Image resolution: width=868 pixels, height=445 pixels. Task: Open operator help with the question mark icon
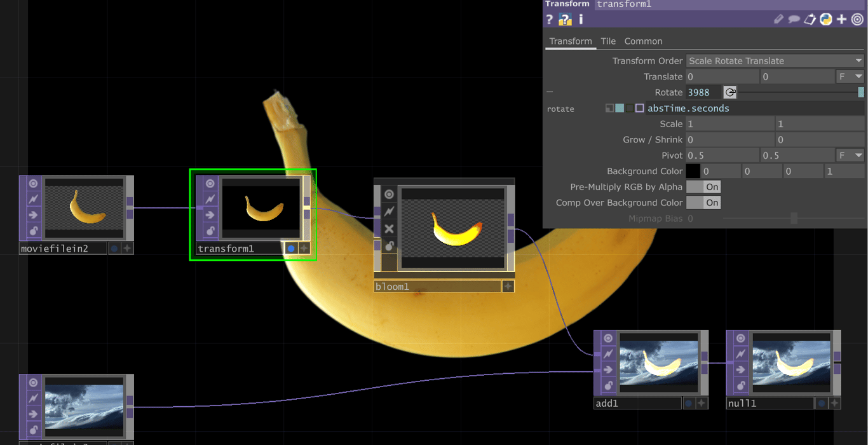pos(550,20)
